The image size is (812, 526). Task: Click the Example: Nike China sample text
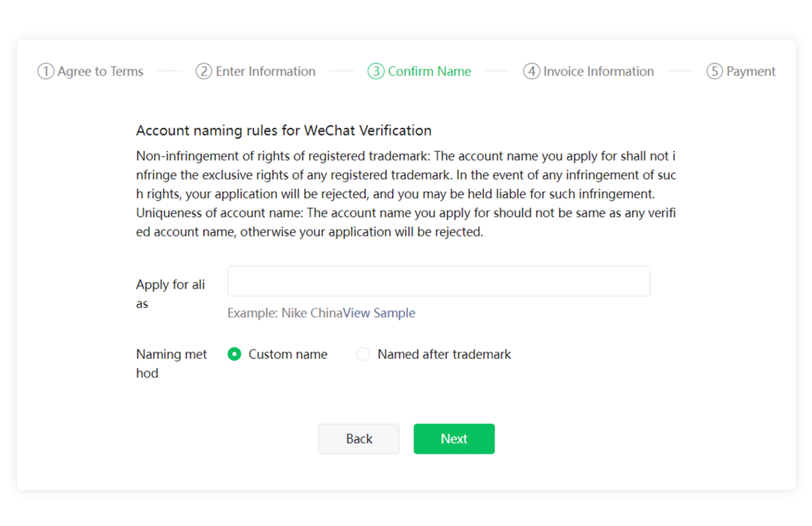point(284,313)
